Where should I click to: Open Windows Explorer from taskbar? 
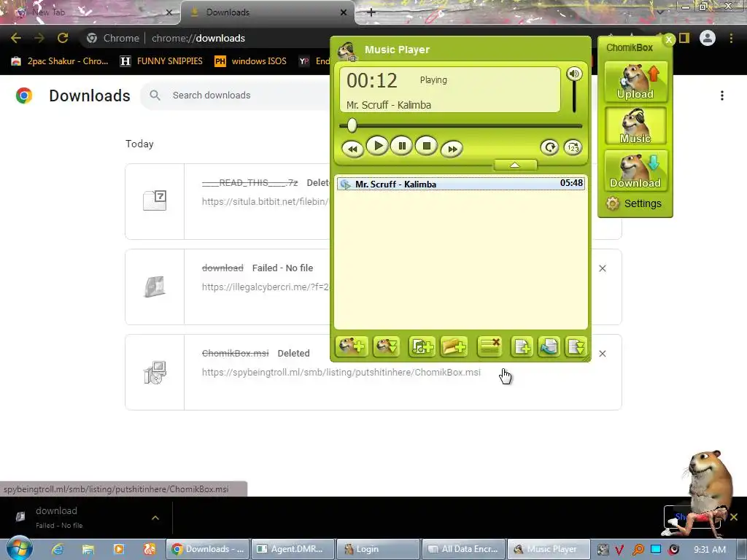[88, 549]
